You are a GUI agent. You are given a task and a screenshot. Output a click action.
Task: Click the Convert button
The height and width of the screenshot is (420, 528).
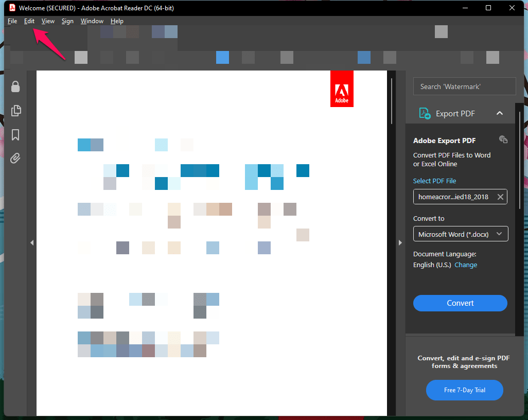460,303
